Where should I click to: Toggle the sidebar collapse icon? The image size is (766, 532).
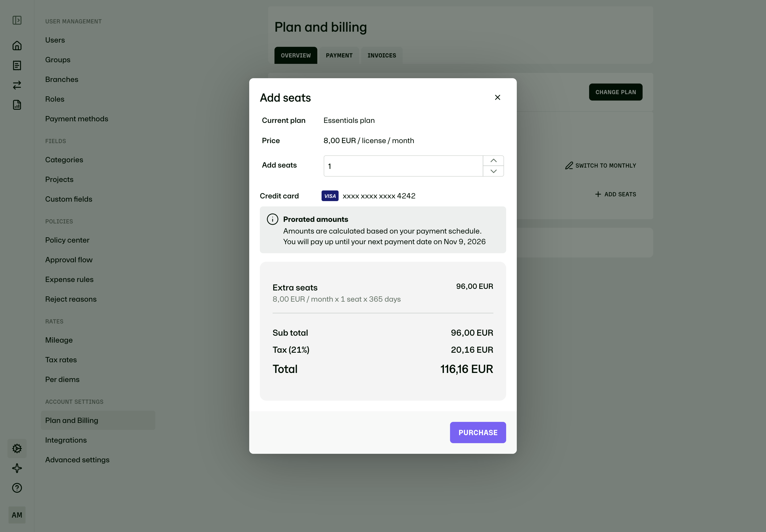(x=17, y=20)
